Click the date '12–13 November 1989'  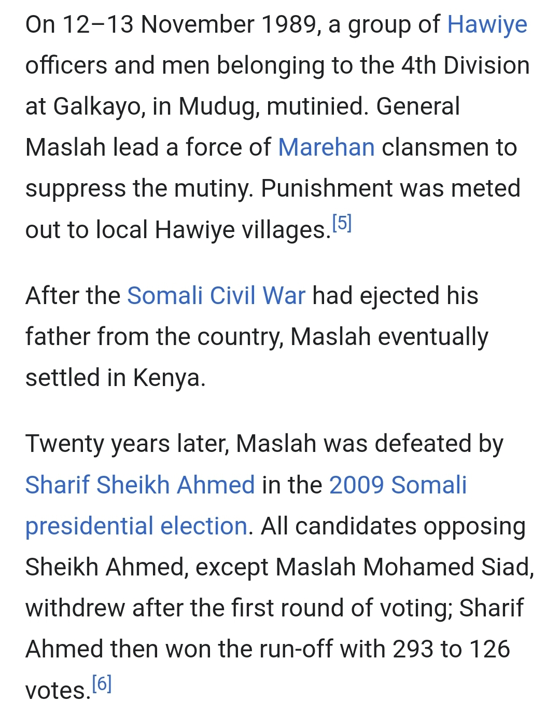click(x=188, y=24)
